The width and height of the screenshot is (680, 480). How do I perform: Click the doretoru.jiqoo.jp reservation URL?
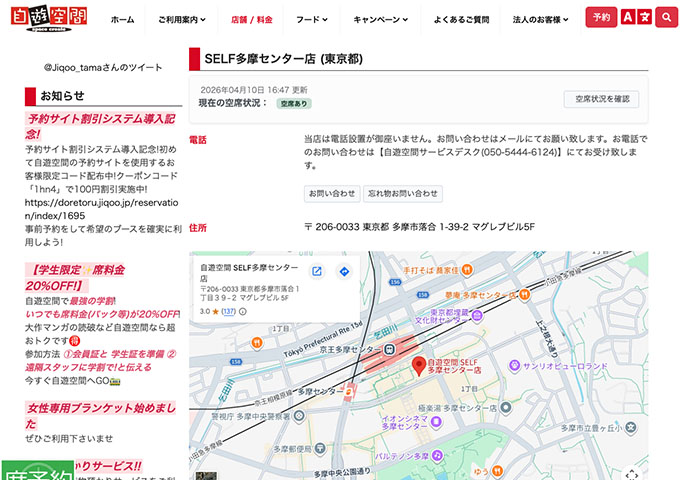point(101,209)
